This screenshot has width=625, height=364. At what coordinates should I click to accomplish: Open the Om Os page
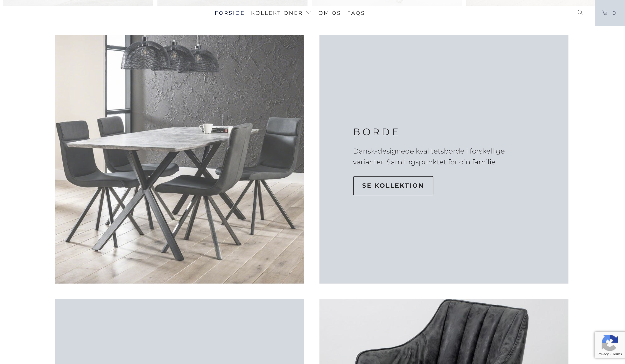[x=329, y=13]
